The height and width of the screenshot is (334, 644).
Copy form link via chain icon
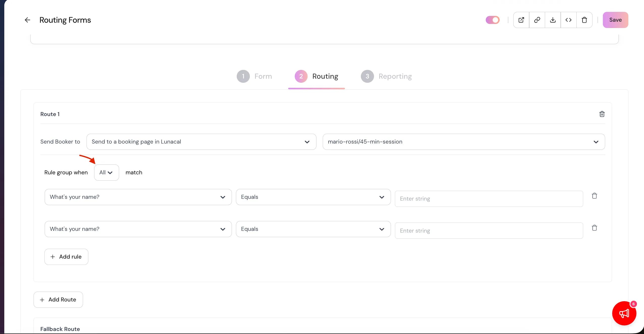(x=537, y=20)
